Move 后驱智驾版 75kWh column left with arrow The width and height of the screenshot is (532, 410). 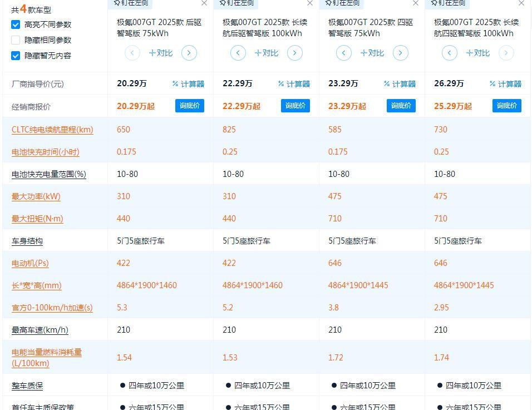tap(132, 53)
